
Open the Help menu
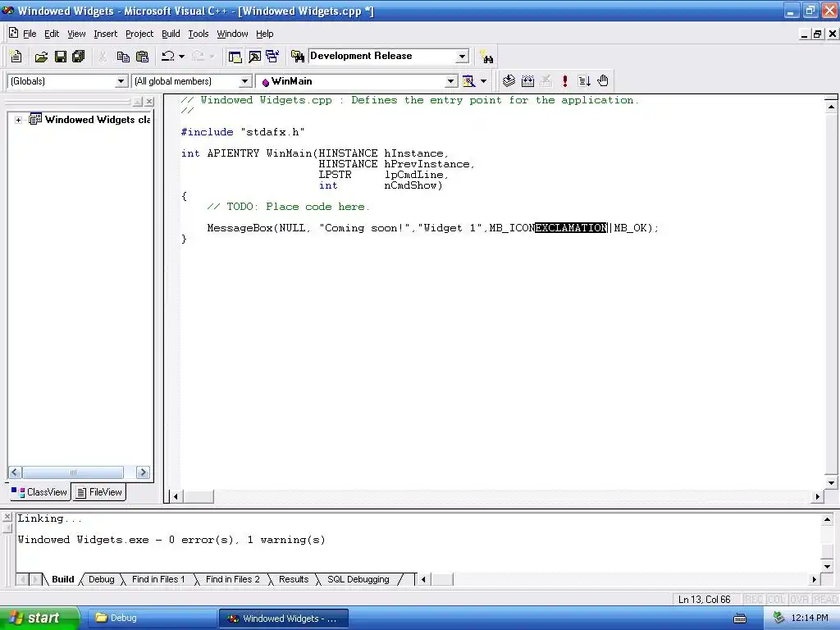click(x=265, y=34)
